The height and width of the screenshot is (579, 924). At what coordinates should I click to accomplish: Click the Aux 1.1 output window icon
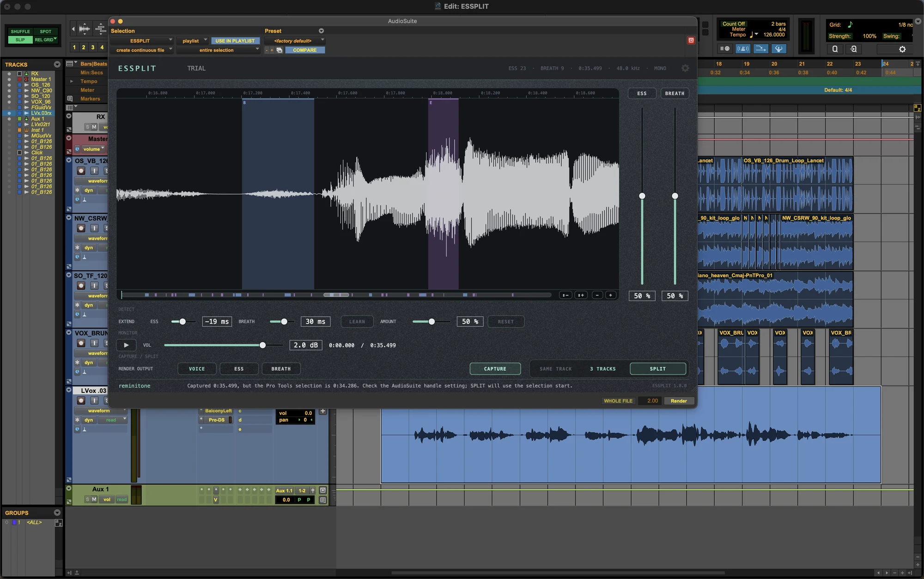323,490
